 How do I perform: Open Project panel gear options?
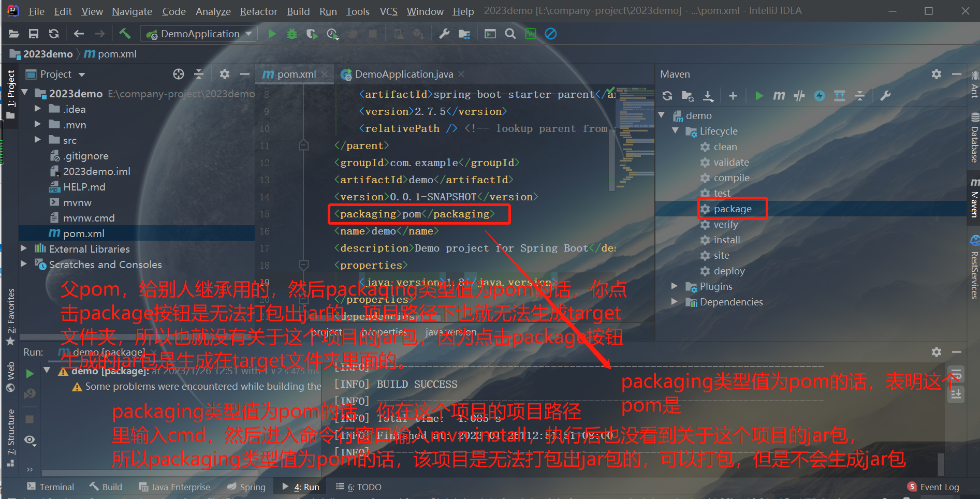pyautogui.click(x=224, y=75)
